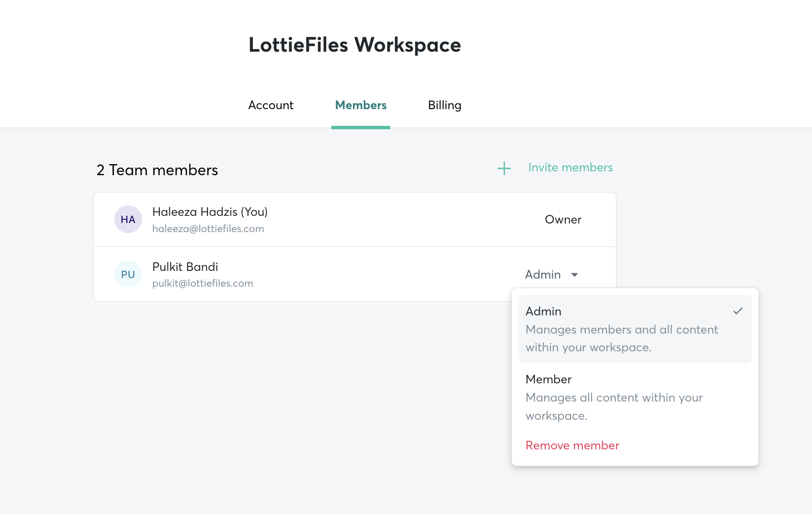Click the haleeza@lottiefiles.com email address

[208, 229]
